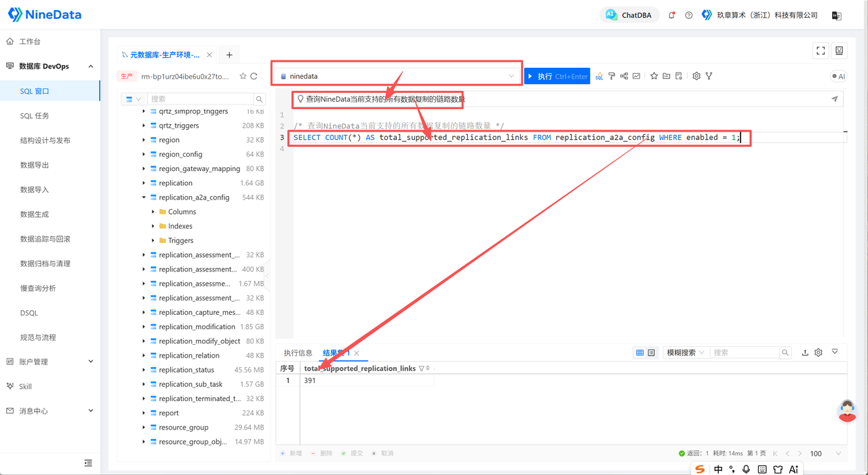This screenshot has height=475, width=868.
Task: Click the branch fork icon in editor toolbar
Action: point(709,76)
